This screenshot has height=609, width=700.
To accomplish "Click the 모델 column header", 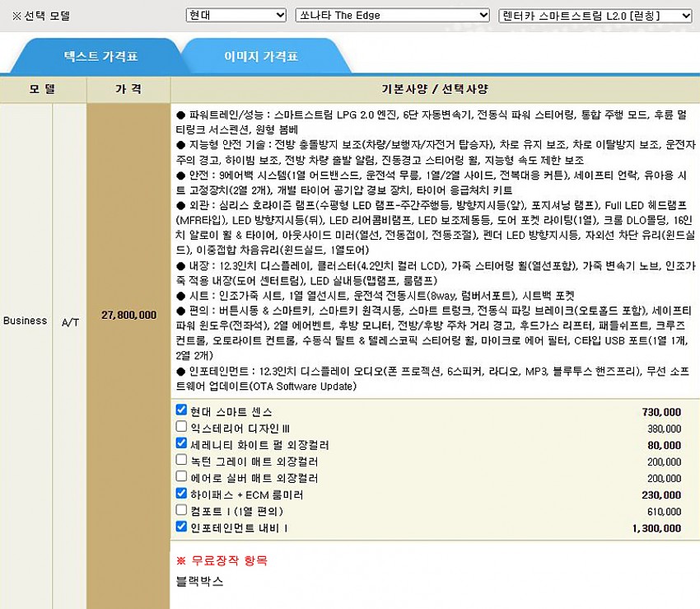I will [42, 89].
